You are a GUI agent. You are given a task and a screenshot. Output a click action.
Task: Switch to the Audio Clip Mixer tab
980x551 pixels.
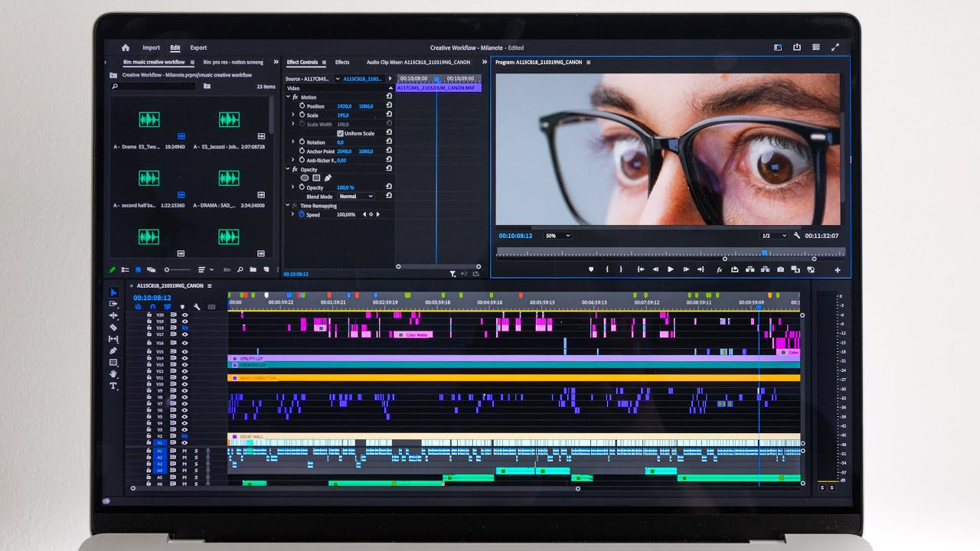418,63
